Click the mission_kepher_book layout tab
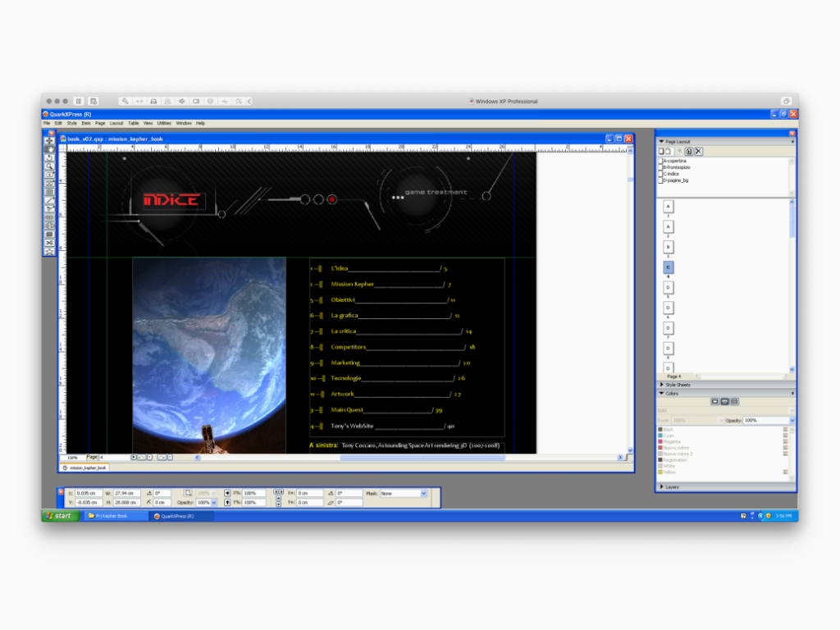The width and height of the screenshot is (840, 630). (84, 468)
